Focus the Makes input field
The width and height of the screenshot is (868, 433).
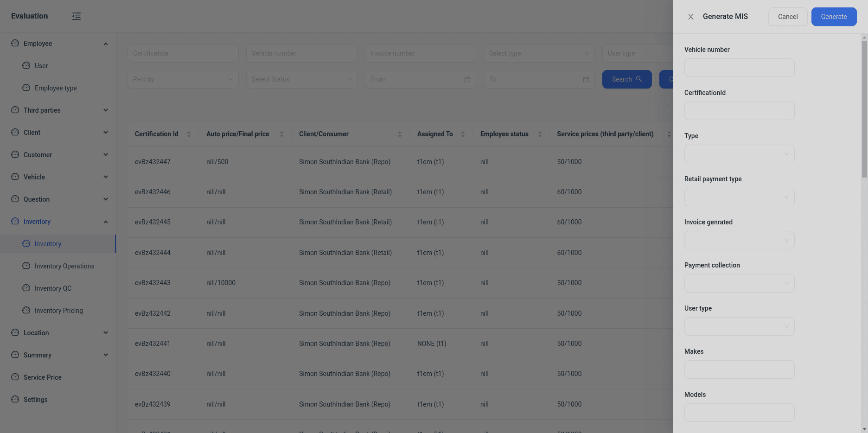(739, 369)
